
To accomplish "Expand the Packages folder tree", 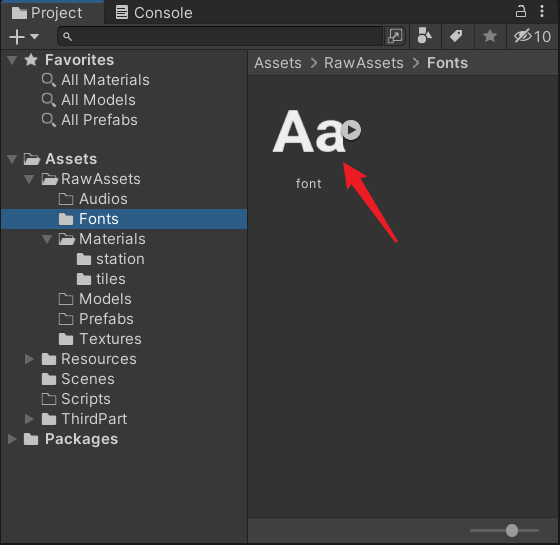I will pyautogui.click(x=12, y=439).
